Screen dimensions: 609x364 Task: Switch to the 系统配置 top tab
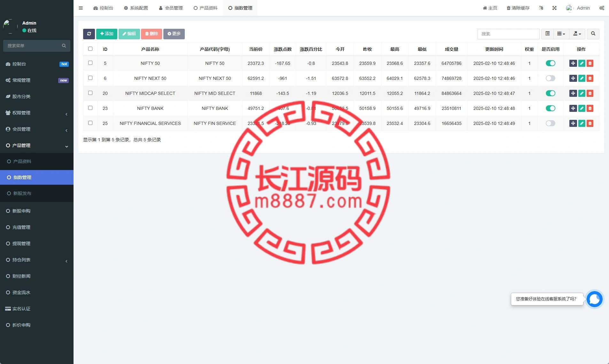pos(136,8)
